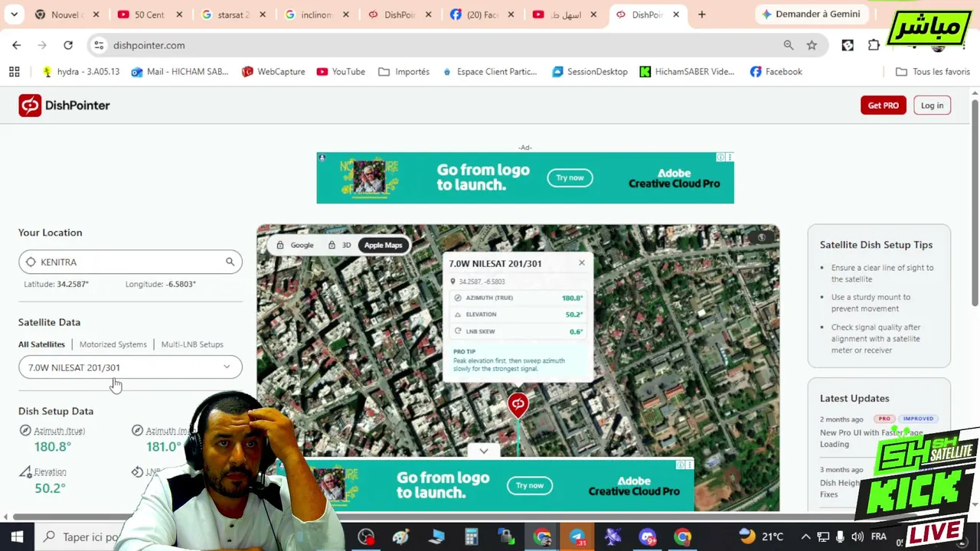Reload the page with the browser refresh button
Viewport: 980px width, 551px height.
68,45
